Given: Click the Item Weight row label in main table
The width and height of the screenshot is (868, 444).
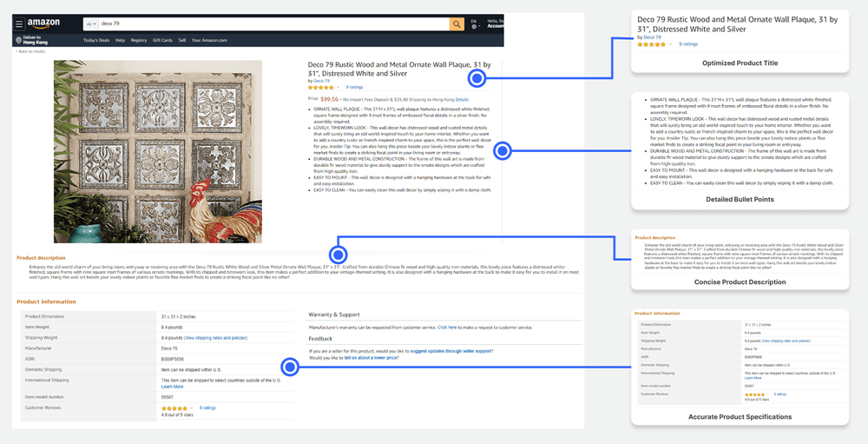Looking at the screenshot, I should click(x=37, y=327).
